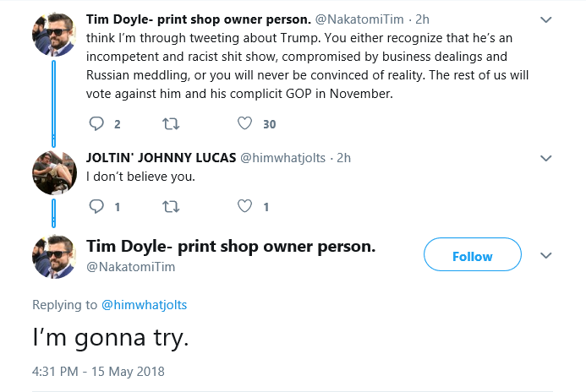Click the top tweet's @NakatomiTim handle
Image resolution: width=586 pixels, height=392 pixels.
(x=359, y=19)
